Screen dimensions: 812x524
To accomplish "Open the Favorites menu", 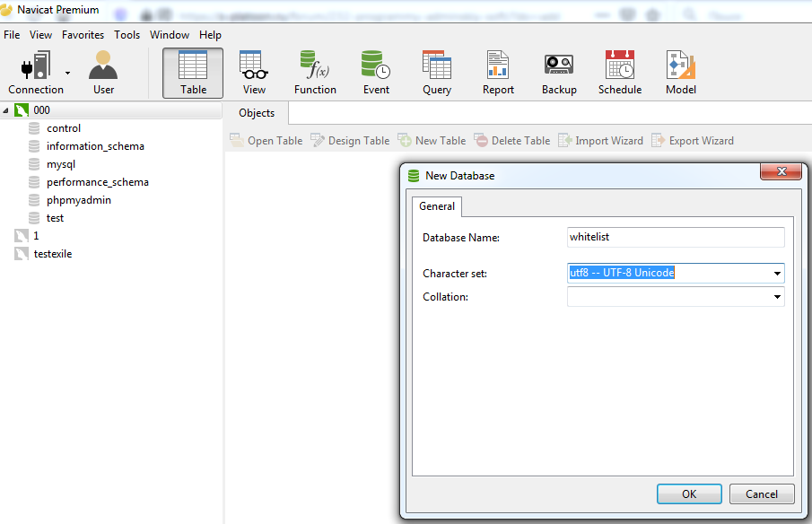I will click(x=83, y=35).
